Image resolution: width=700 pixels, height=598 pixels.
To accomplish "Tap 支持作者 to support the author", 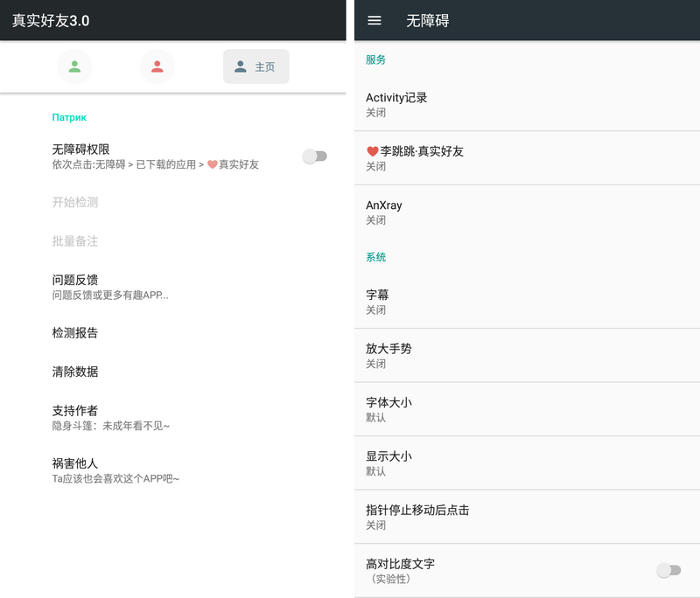I will point(73,409).
